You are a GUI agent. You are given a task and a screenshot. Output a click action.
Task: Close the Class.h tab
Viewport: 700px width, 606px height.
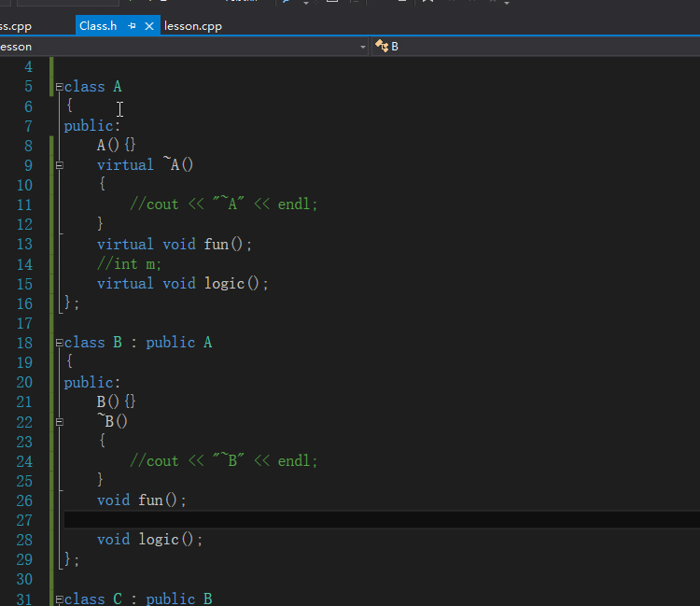(149, 26)
